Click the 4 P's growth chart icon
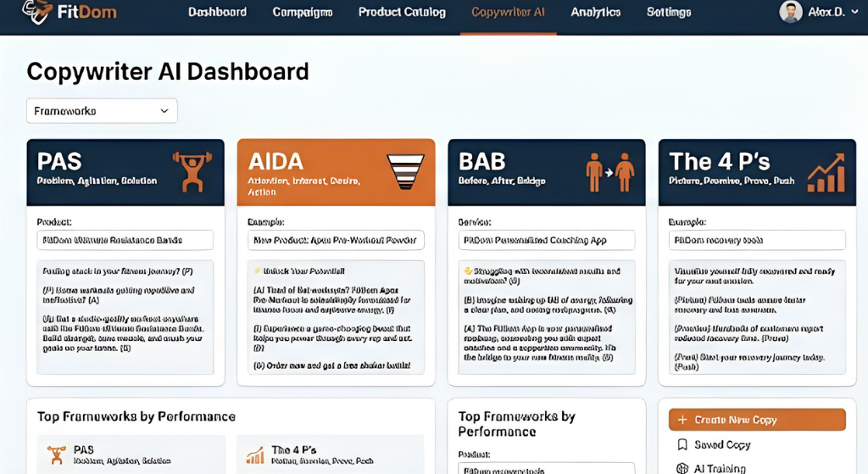Viewport: 868px width, 474px height. pos(826,172)
